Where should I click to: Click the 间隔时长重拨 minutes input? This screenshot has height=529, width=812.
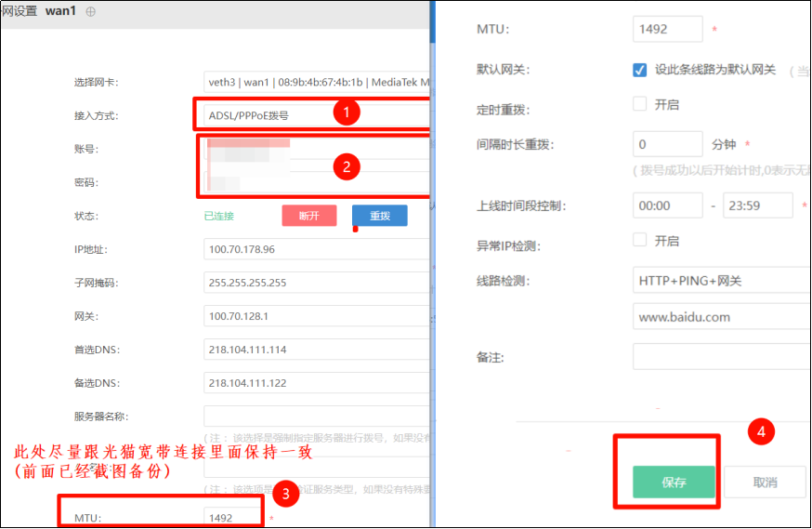click(x=667, y=144)
